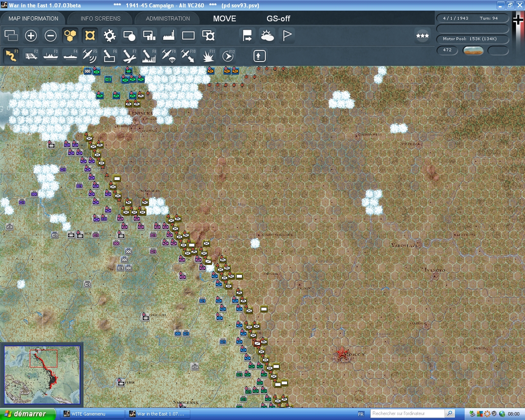Click the German cross side flag emblem
525x420 pixels.
pyautogui.click(x=518, y=20)
